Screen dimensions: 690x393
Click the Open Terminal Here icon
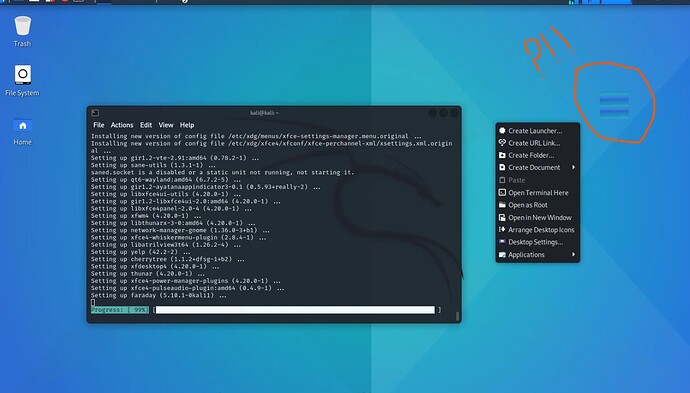[502, 192]
